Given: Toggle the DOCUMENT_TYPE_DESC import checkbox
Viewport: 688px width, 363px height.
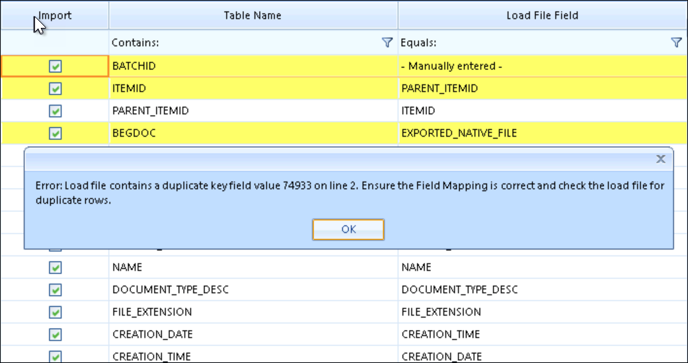Looking at the screenshot, I should [x=55, y=290].
